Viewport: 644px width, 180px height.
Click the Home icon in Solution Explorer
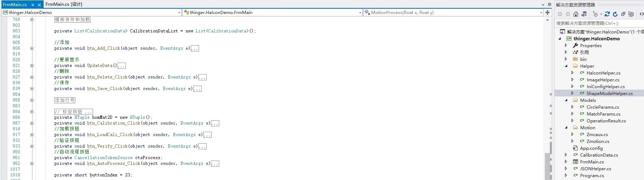pyautogui.click(x=575, y=14)
